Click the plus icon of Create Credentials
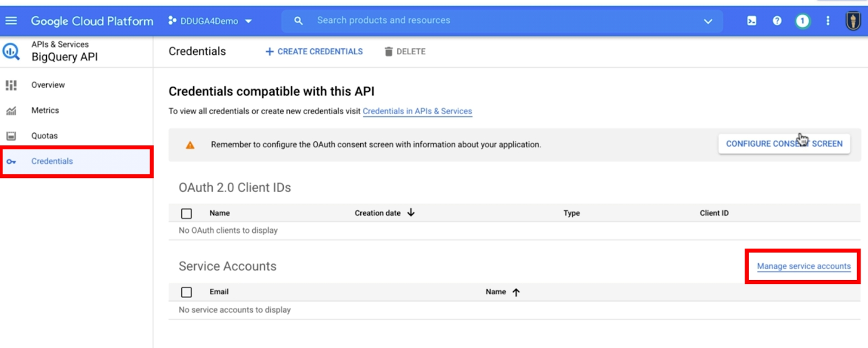This screenshot has width=868, height=348. tap(270, 52)
